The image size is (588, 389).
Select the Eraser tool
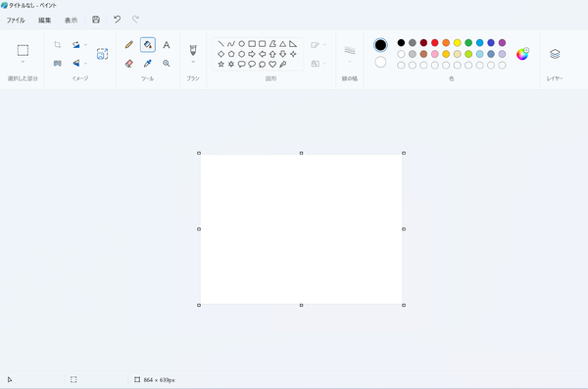click(x=129, y=64)
